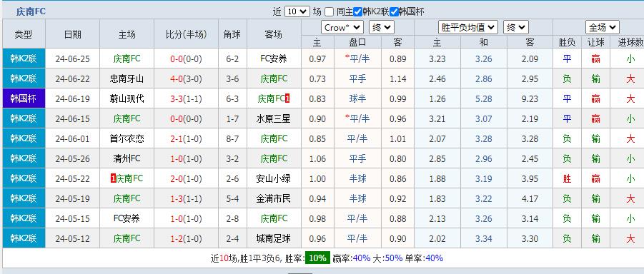This screenshot has width=644, height=274.
Task: Open score 2-1(1-0) for 首尔衣恋 match
Action: pos(186,138)
